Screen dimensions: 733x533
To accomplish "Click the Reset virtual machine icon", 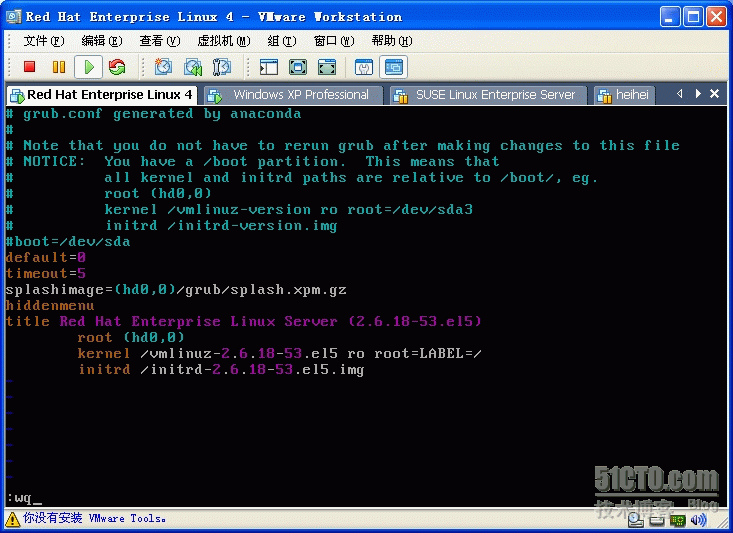I will pyautogui.click(x=117, y=67).
